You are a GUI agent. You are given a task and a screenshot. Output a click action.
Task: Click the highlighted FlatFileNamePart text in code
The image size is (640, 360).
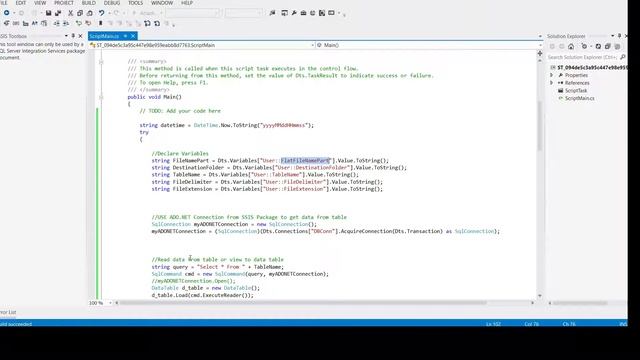(x=305, y=161)
